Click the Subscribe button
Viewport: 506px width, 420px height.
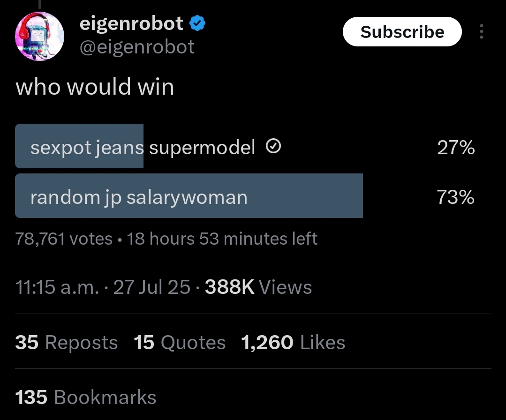tap(402, 31)
